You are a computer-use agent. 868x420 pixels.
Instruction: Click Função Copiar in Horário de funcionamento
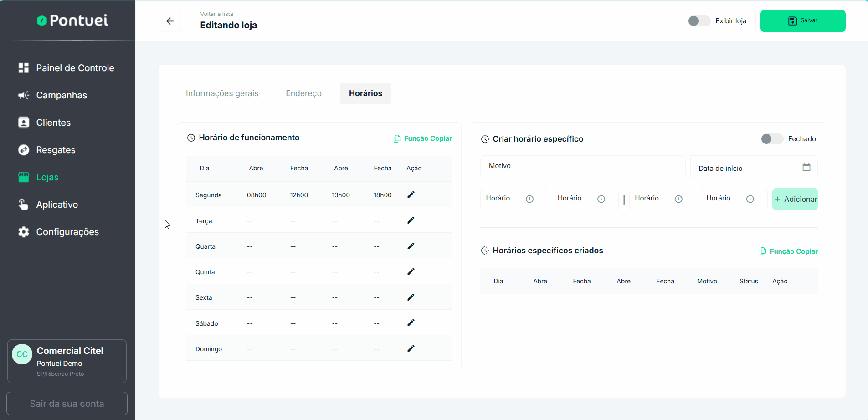(x=423, y=138)
